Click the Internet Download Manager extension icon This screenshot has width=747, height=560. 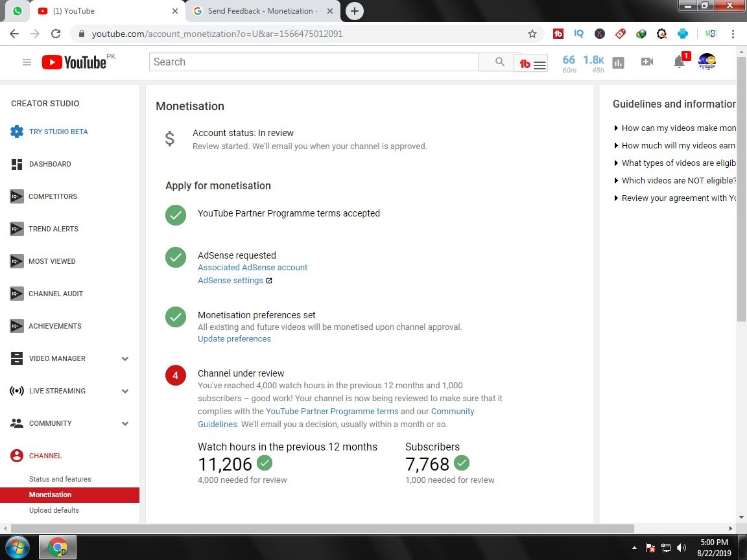click(641, 34)
